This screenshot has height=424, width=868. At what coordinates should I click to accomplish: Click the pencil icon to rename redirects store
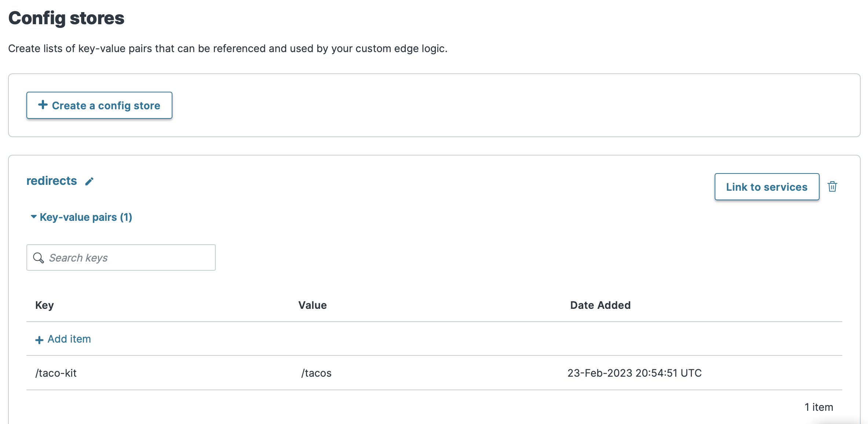(89, 181)
